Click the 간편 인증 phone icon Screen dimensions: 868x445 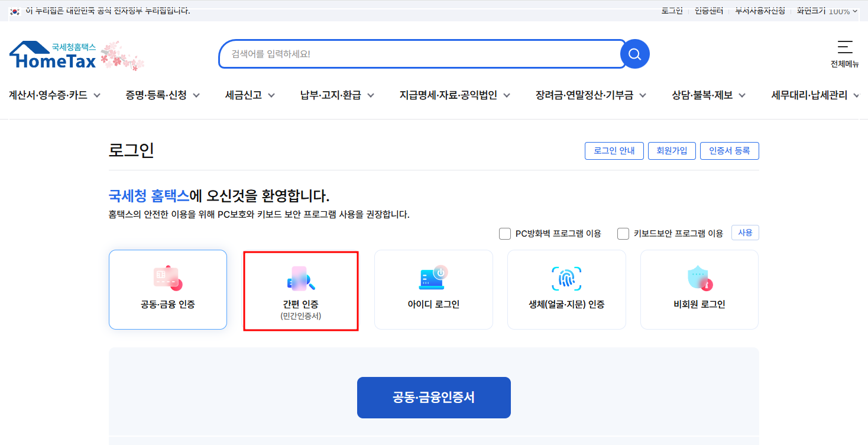[301, 278]
